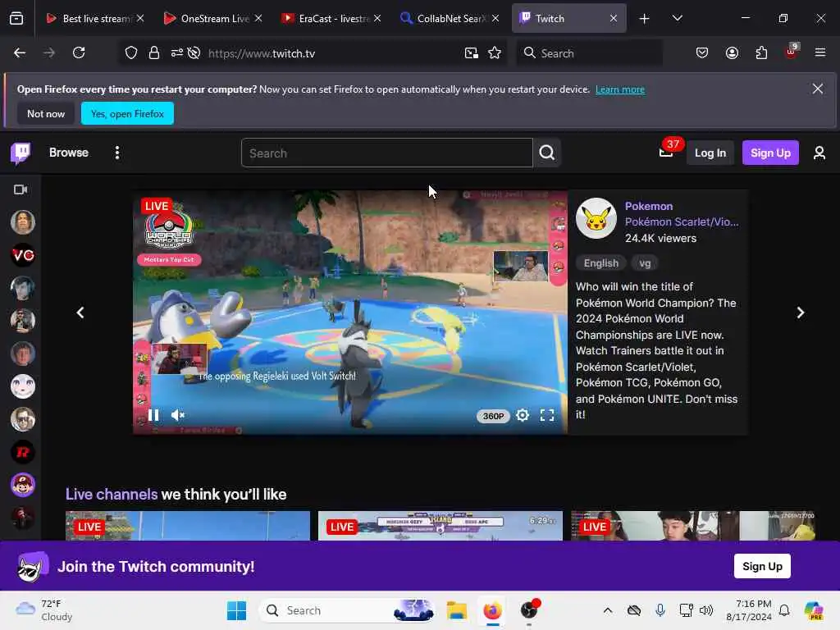The image size is (840, 630).
Task: Open the extensions puzzle icon
Action: click(761, 52)
